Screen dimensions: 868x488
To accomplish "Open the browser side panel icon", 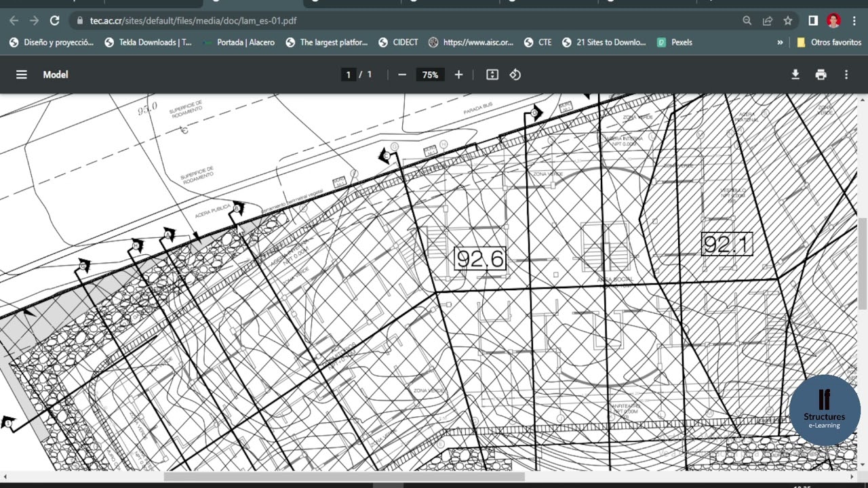I will (813, 20).
